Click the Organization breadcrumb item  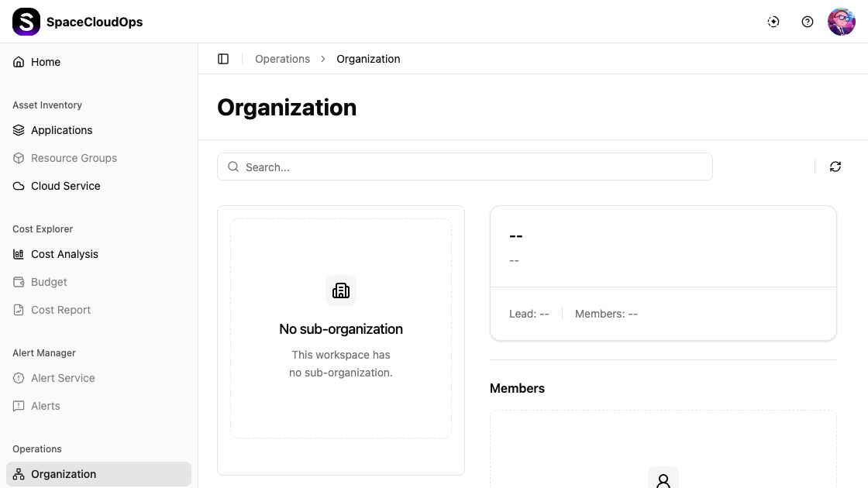pyautogui.click(x=368, y=59)
